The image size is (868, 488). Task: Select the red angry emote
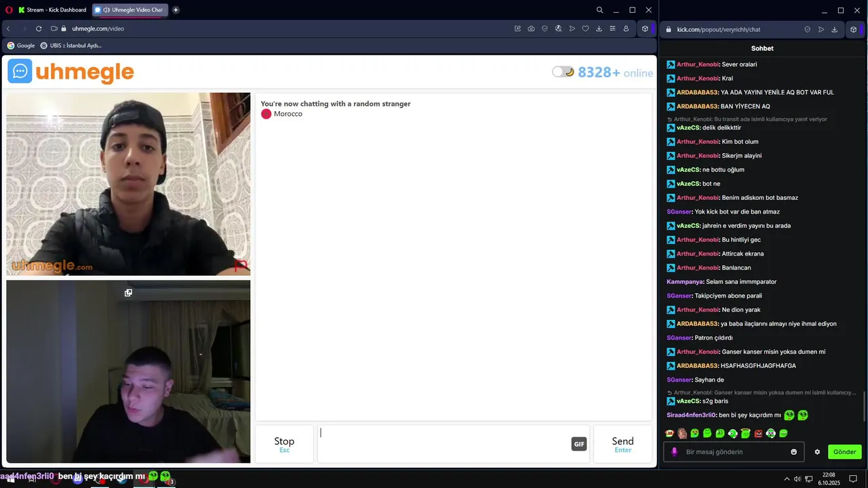pyautogui.click(x=758, y=433)
